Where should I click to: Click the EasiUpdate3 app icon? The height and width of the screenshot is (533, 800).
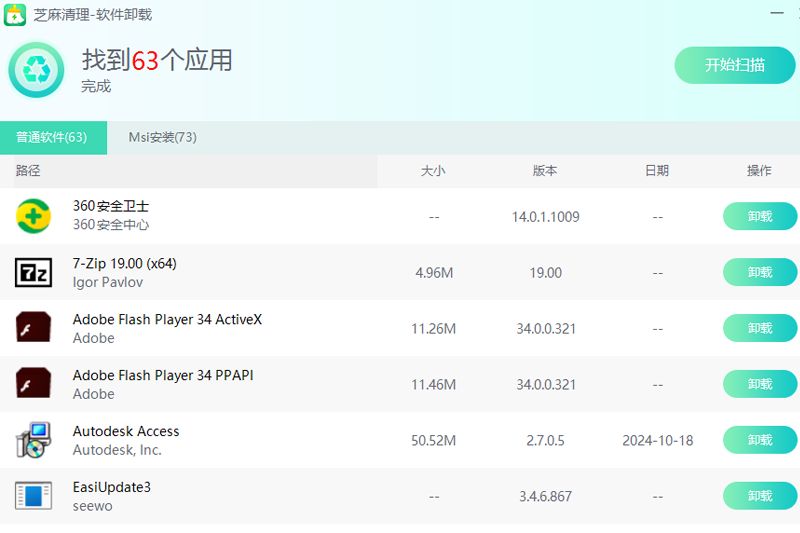33,496
